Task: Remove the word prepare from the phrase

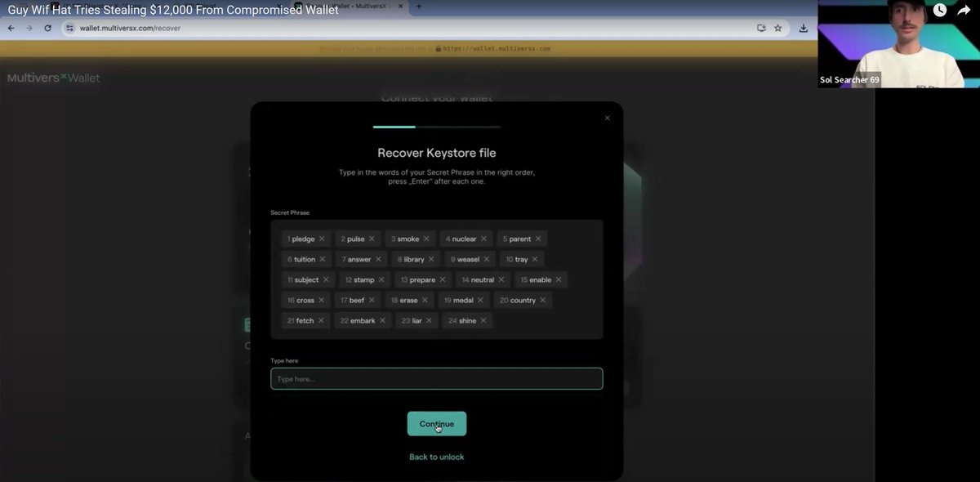Action: point(443,279)
